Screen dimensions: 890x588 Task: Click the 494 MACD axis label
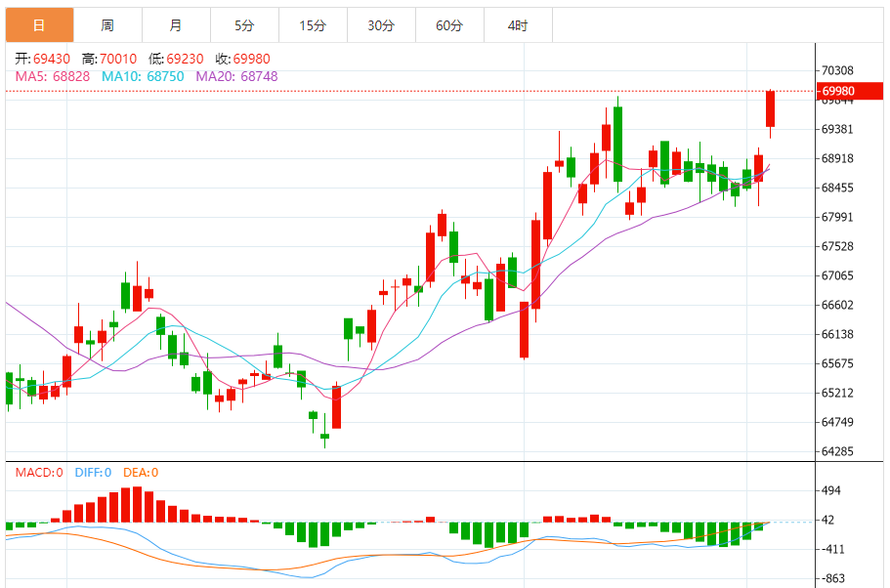tap(831, 491)
